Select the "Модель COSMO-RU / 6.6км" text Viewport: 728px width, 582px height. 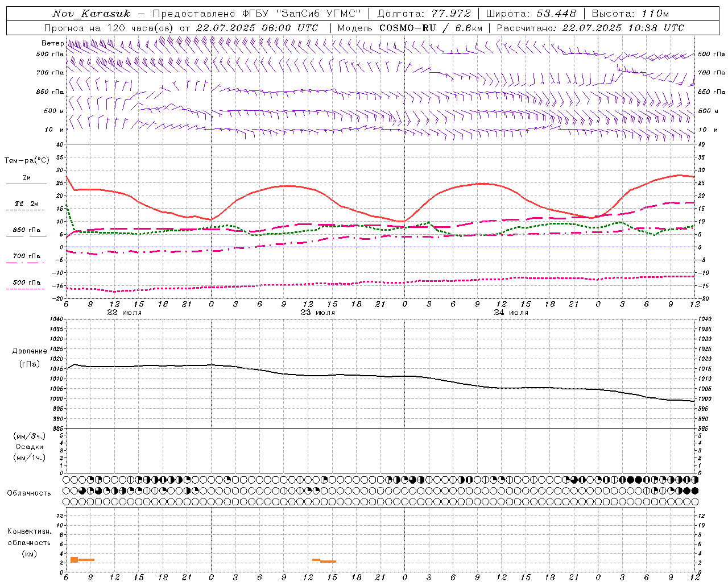click(410, 28)
